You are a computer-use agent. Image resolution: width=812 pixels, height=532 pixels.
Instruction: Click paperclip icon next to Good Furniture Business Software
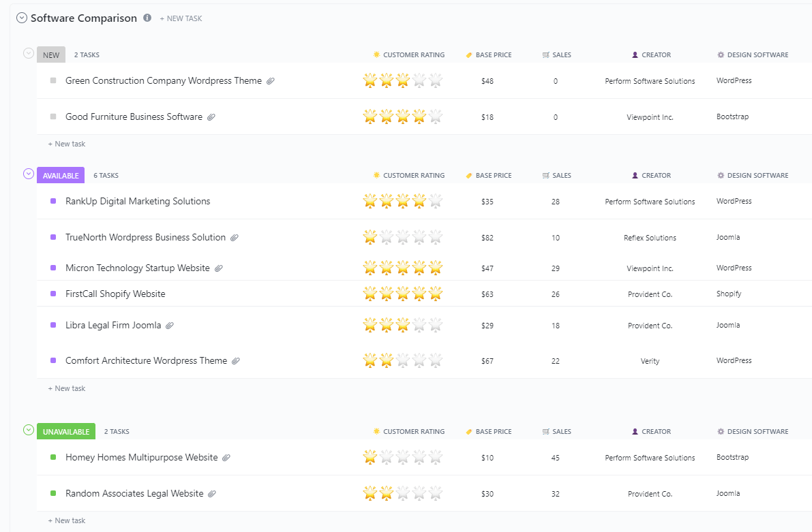(211, 117)
